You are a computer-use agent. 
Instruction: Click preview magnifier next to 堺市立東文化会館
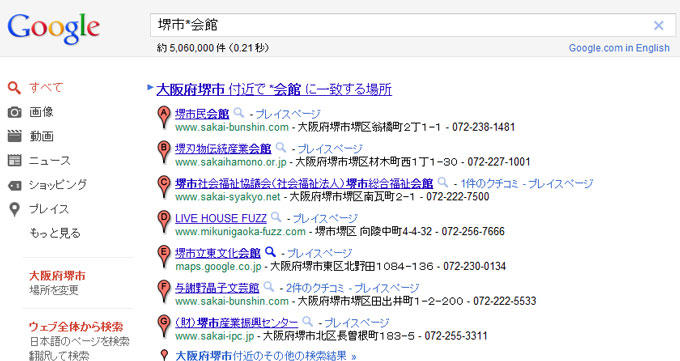pyautogui.click(x=270, y=252)
